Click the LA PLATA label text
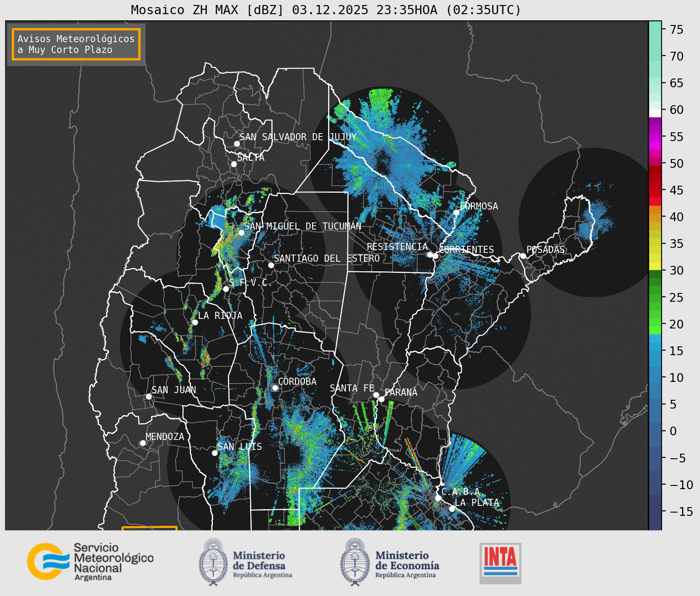The image size is (700, 596). pos(477,503)
